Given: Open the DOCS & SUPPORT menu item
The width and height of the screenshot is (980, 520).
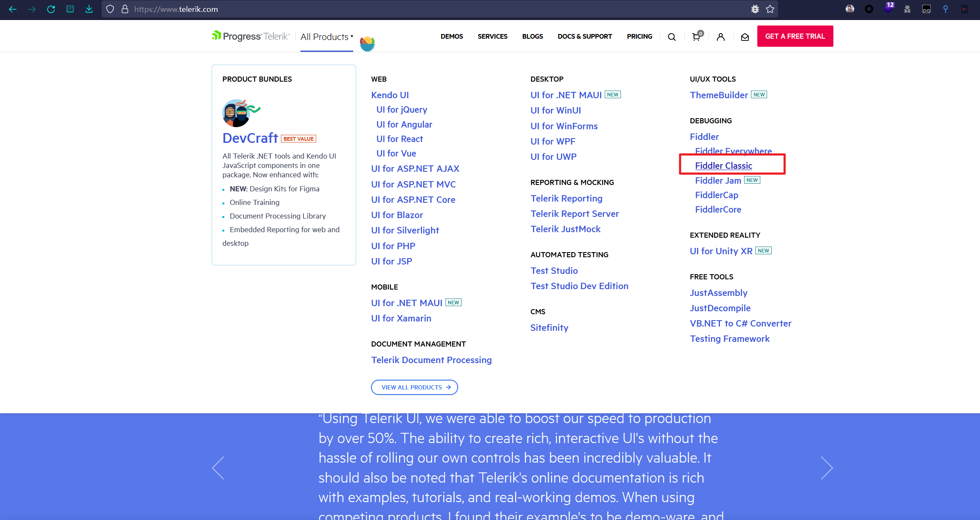Looking at the screenshot, I should point(585,37).
